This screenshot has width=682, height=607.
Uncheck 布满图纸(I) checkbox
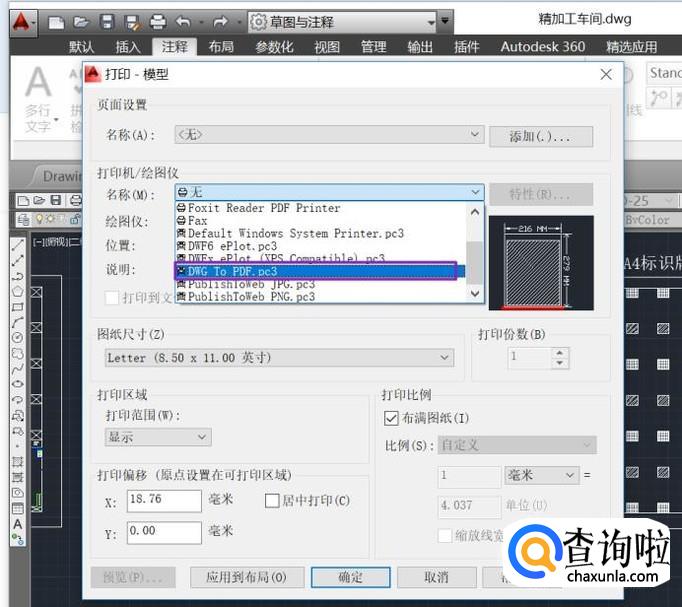click(x=391, y=418)
